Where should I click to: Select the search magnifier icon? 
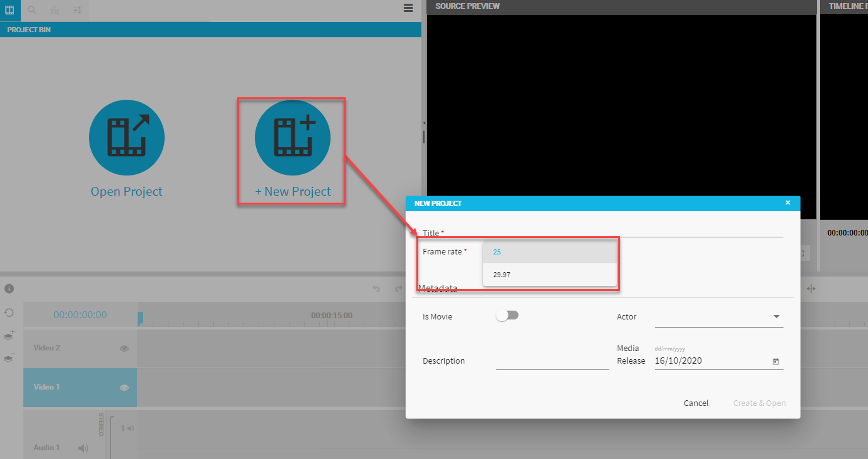[32, 10]
